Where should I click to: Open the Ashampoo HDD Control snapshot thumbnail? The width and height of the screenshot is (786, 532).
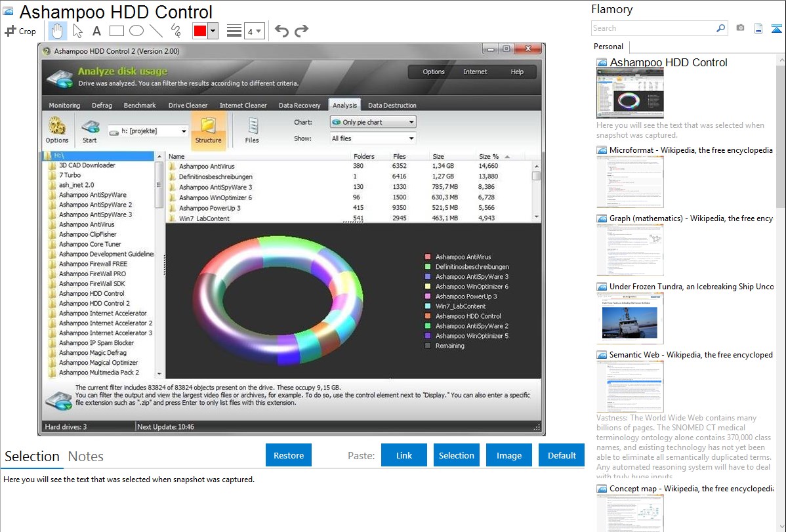point(630,93)
